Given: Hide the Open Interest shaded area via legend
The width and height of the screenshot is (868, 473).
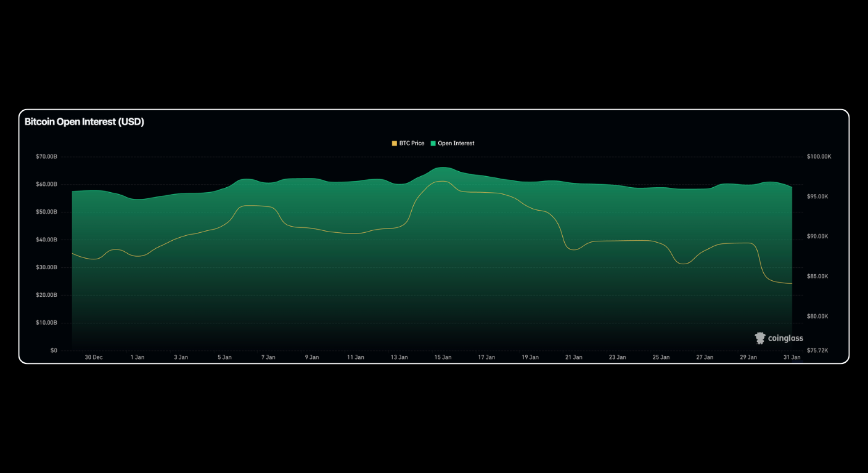Looking at the screenshot, I should pos(453,143).
